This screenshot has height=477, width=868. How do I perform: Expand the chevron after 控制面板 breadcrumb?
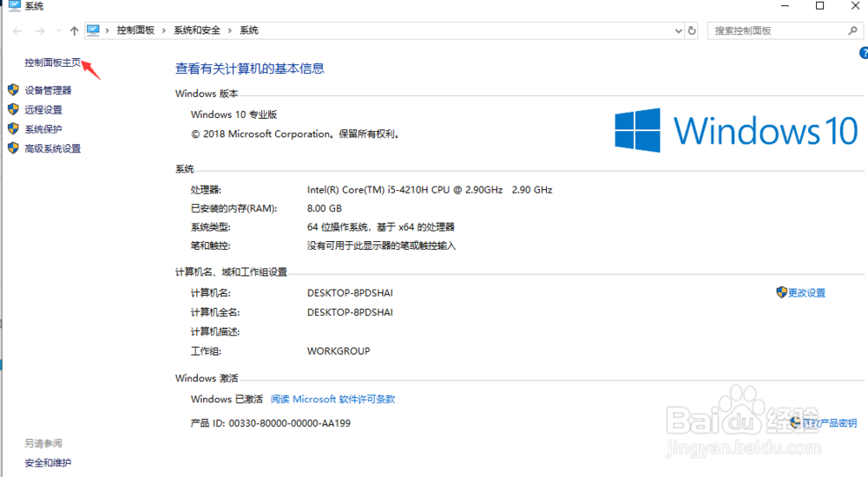pyautogui.click(x=164, y=30)
